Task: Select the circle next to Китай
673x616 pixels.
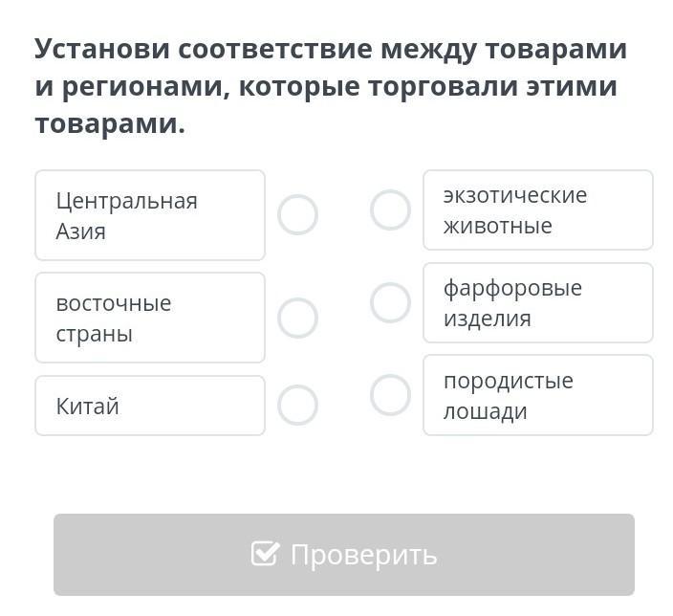Action: (297, 406)
